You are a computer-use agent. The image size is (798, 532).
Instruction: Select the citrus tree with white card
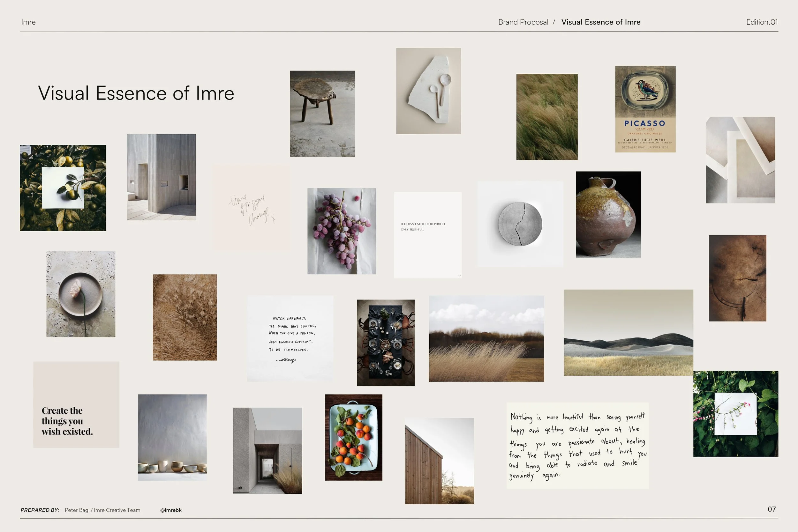63,188
